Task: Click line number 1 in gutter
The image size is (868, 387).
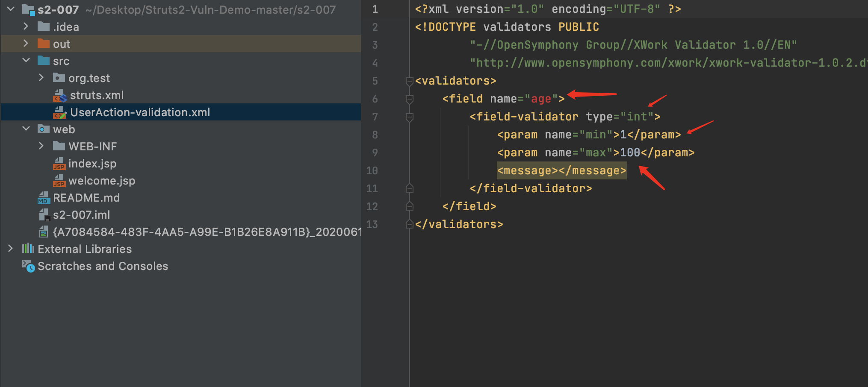Action: point(375,9)
